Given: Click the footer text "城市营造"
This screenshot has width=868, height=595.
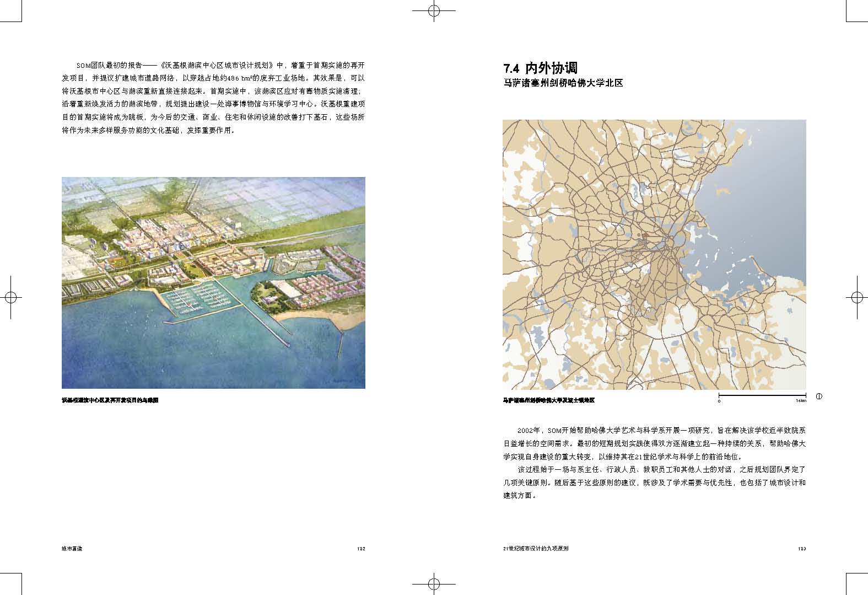Looking at the screenshot, I should tap(72, 549).
